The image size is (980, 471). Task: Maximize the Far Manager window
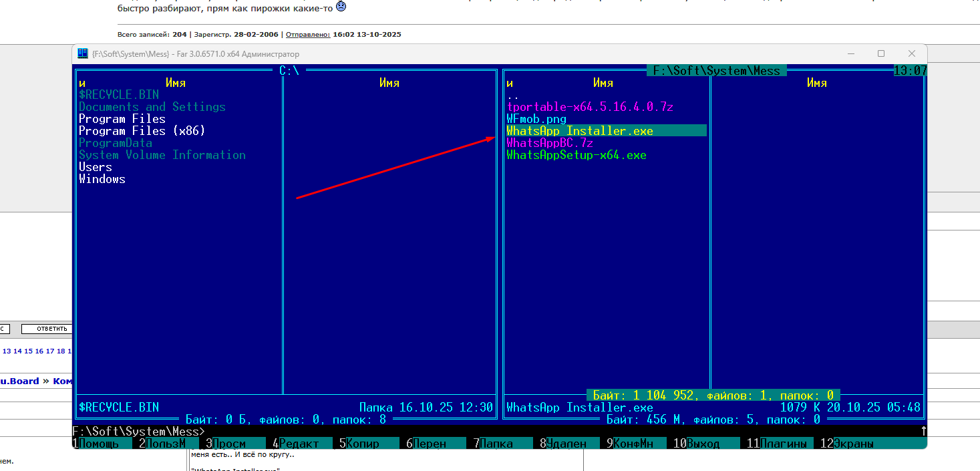pos(880,53)
